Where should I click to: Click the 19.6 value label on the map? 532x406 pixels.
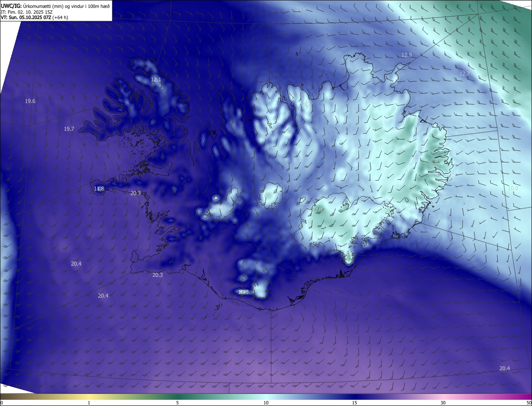(30, 101)
